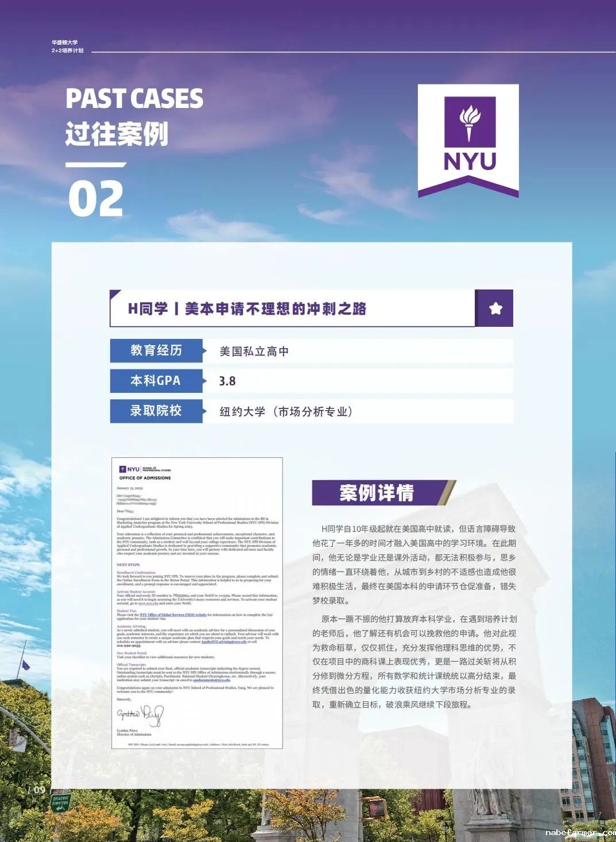The image size is (616, 842).
Task: Click the large 02 case number
Action: coord(96,199)
